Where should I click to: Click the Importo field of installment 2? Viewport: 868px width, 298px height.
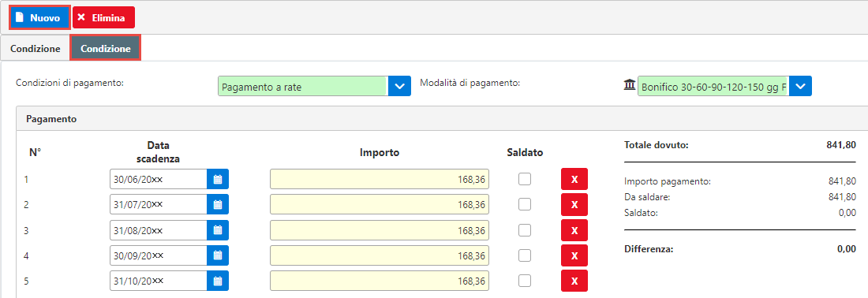[x=380, y=204]
